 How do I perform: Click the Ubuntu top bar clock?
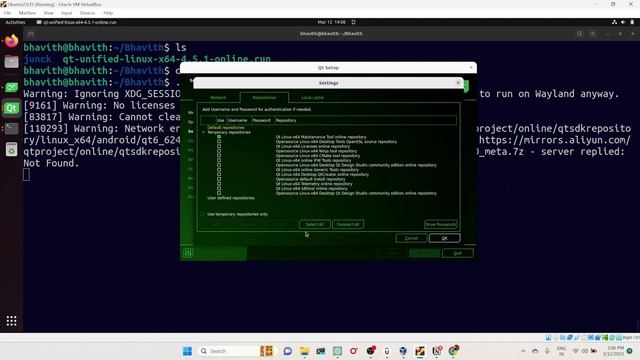coord(332,22)
